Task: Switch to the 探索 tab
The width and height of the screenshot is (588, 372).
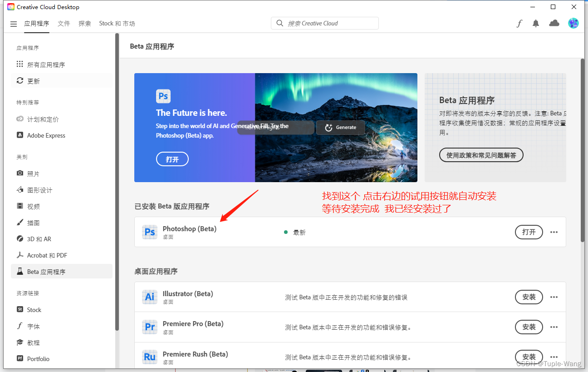Action: click(84, 23)
